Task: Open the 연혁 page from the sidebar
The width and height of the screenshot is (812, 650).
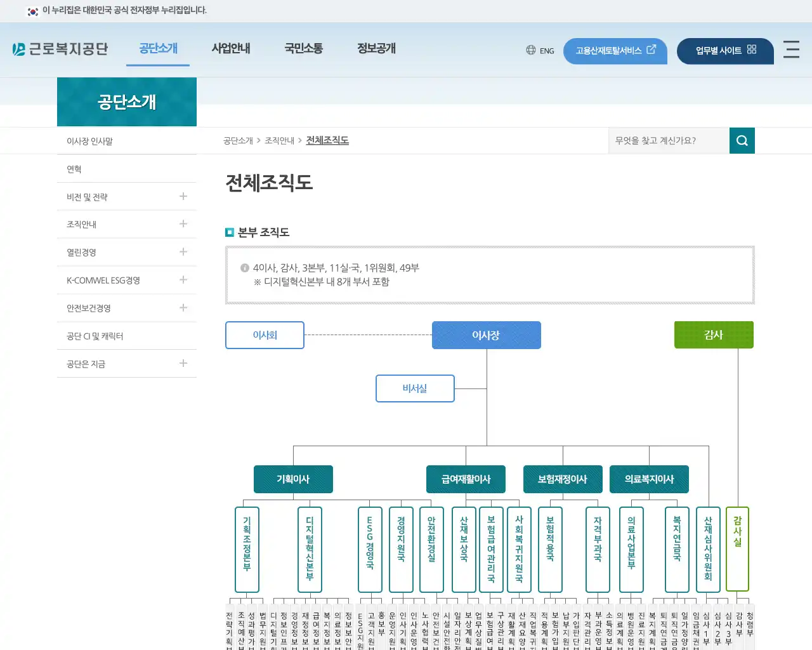Action: pyautogui.click(x=73, y=169)
